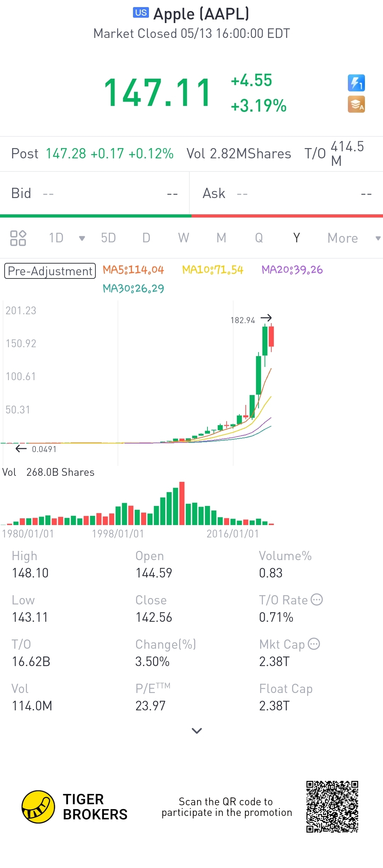Screen dimensions: 383x868
Task: Tap the Close 142.56 value
Action: point(154,617)
